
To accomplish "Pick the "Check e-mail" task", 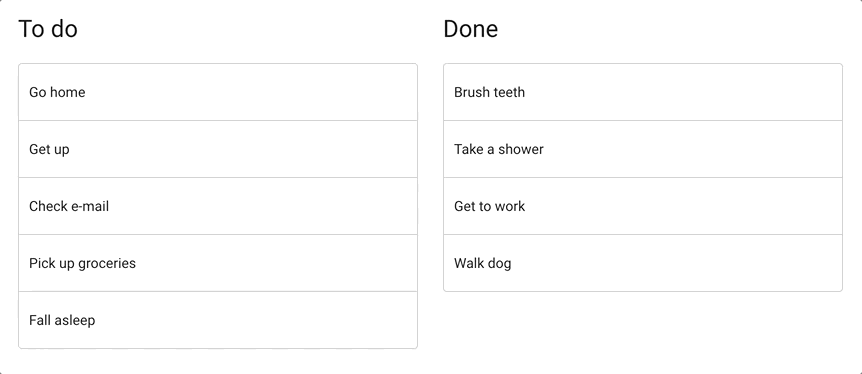I will click(x=218, y=206).
